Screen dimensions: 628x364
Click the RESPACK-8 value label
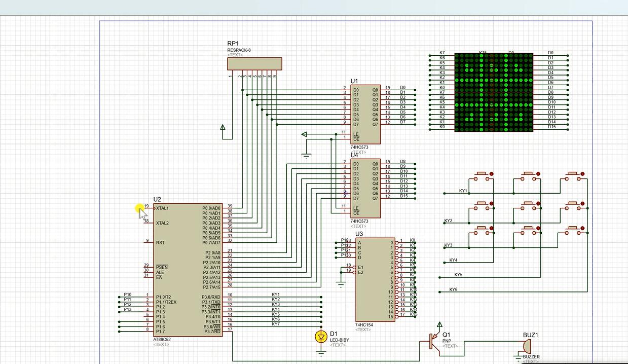239,50
